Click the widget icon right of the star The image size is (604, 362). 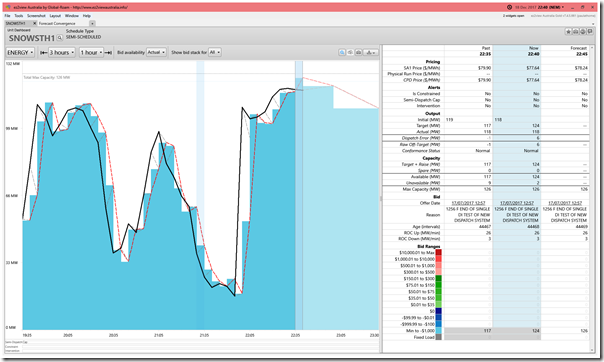[x=575, y=32]
